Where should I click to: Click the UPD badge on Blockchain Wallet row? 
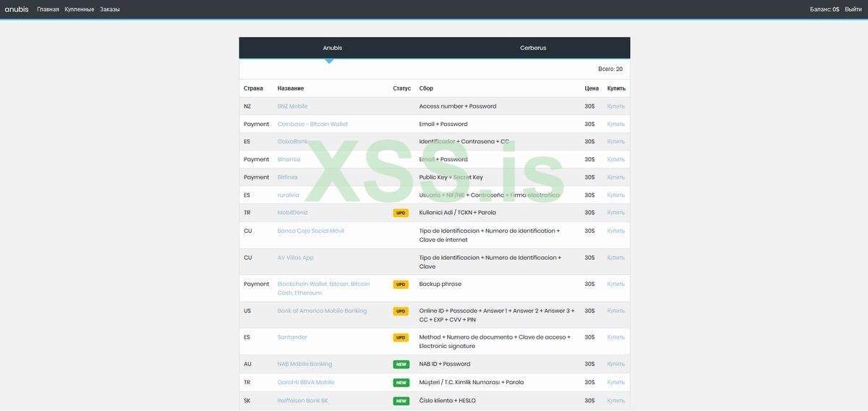point(401,284)
